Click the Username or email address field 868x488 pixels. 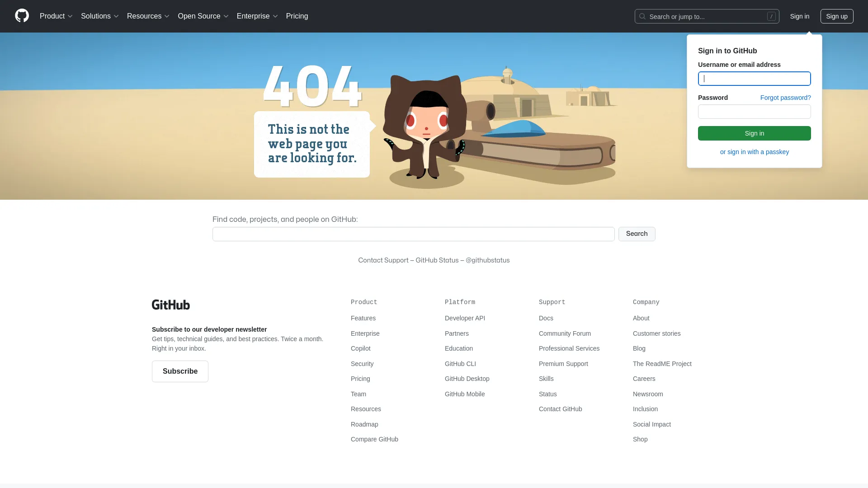click(x=755, y=79)
